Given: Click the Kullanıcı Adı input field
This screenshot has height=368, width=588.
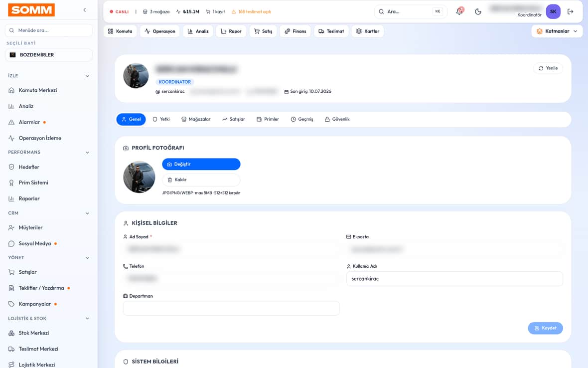Looking at the screenshot, I should tap(454, 279).
